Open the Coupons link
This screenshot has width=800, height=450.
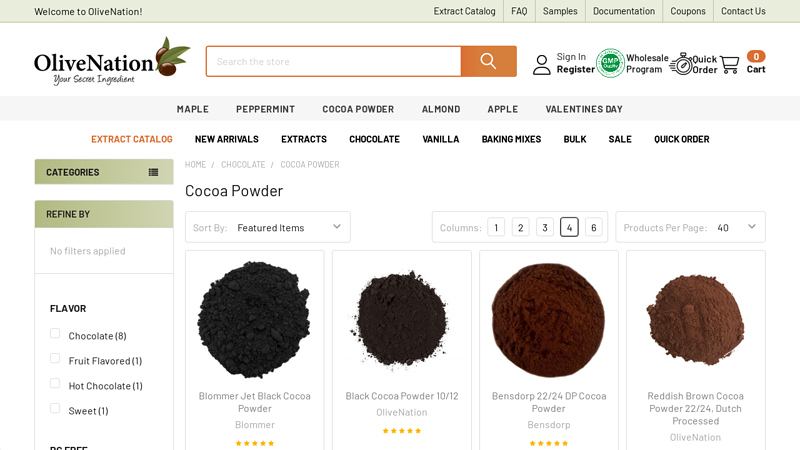click(688, 11)
